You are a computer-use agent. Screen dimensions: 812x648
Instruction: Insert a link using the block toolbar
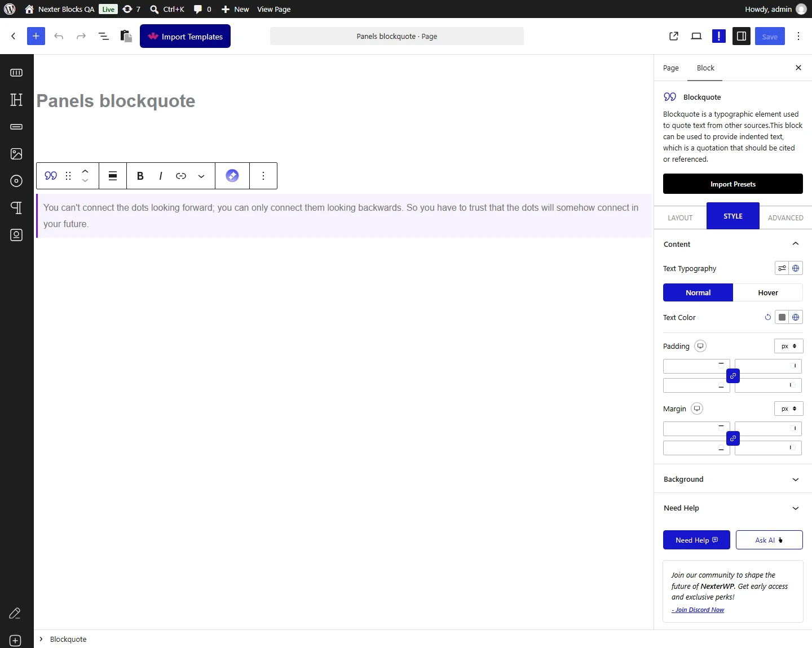[181, 176]
